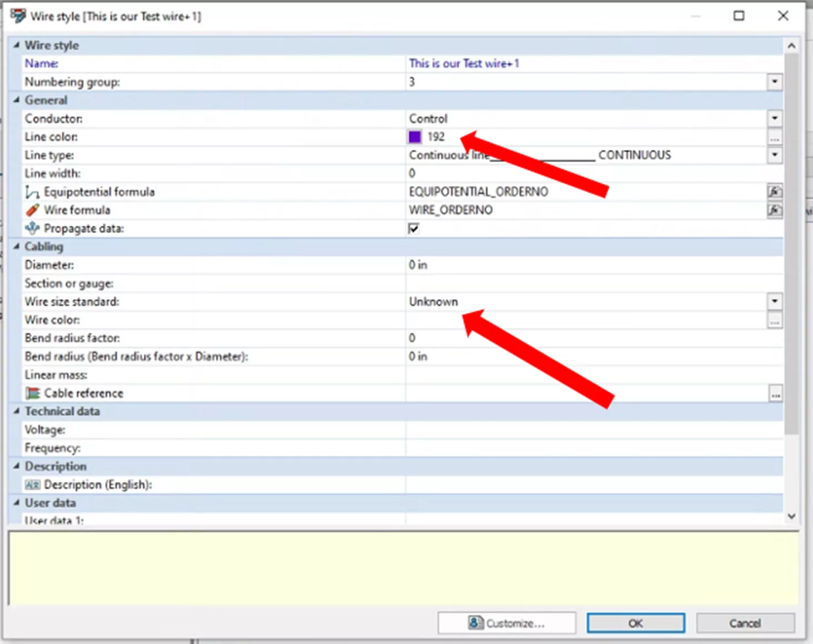Click the Cancel button

point(745,623)
